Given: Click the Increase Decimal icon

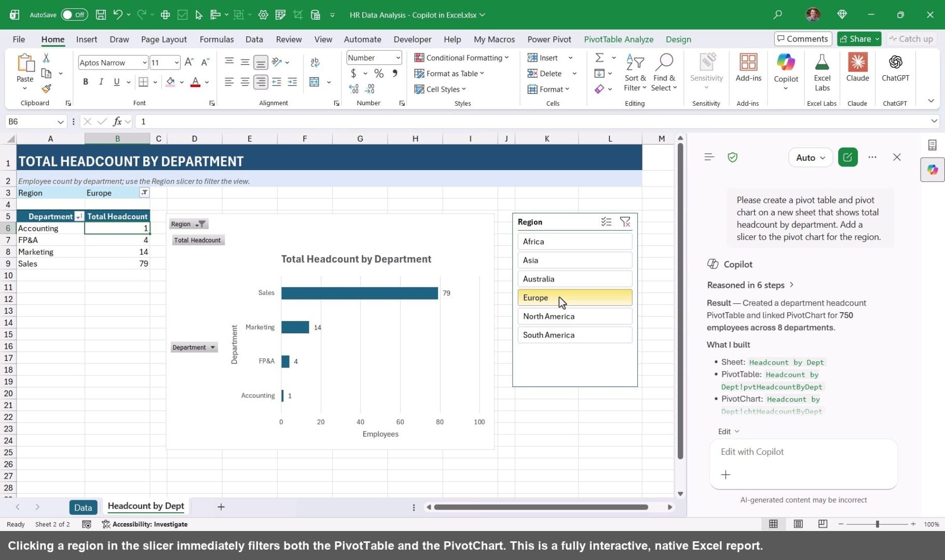Looking at the screenshot, I should [x=353, y=89].
